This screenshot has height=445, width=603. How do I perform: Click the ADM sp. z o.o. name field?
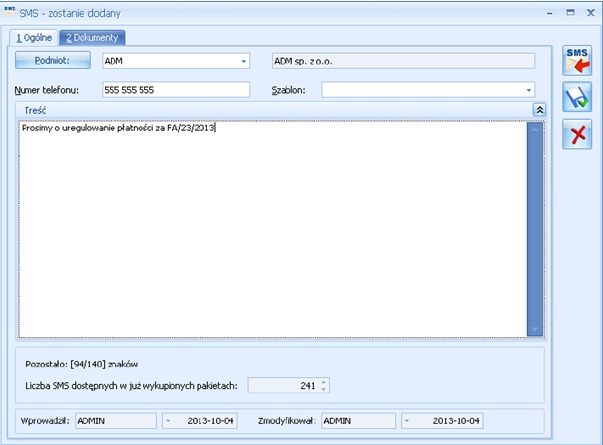pyautogui.click(x=403, y=61)
